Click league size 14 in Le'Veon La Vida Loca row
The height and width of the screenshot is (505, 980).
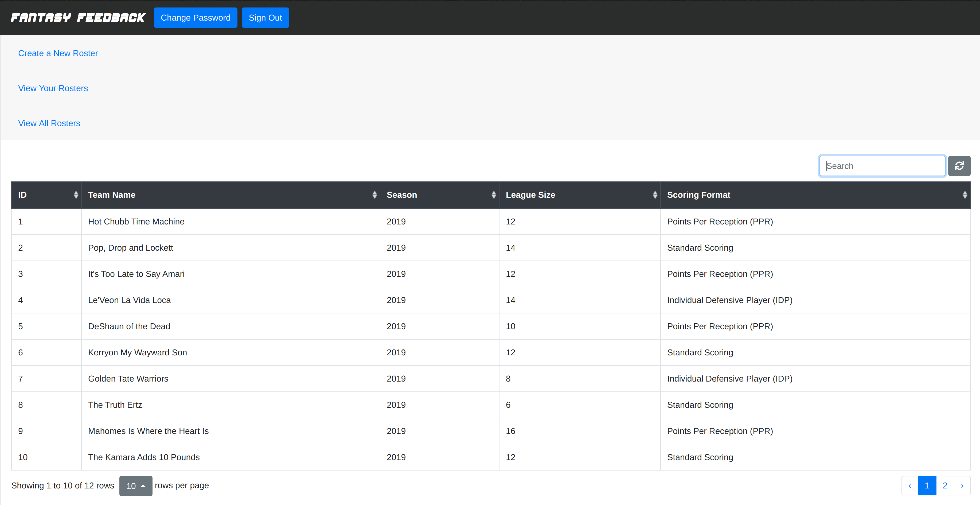pos(510,300)
